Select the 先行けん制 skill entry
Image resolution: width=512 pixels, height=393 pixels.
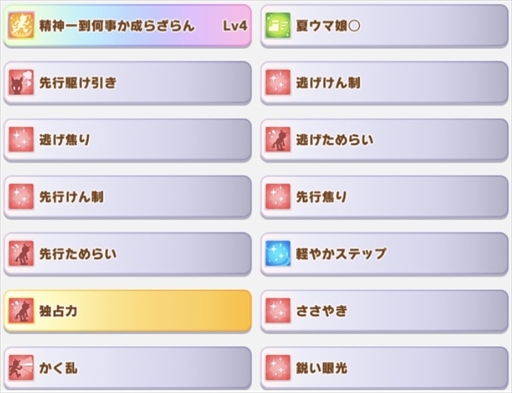[127, 197]
